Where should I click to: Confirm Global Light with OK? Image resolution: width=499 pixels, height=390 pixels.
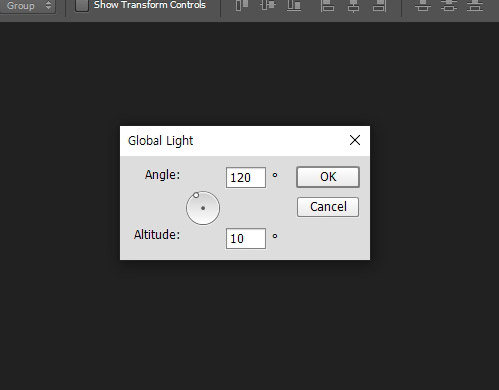click(328, 177)
